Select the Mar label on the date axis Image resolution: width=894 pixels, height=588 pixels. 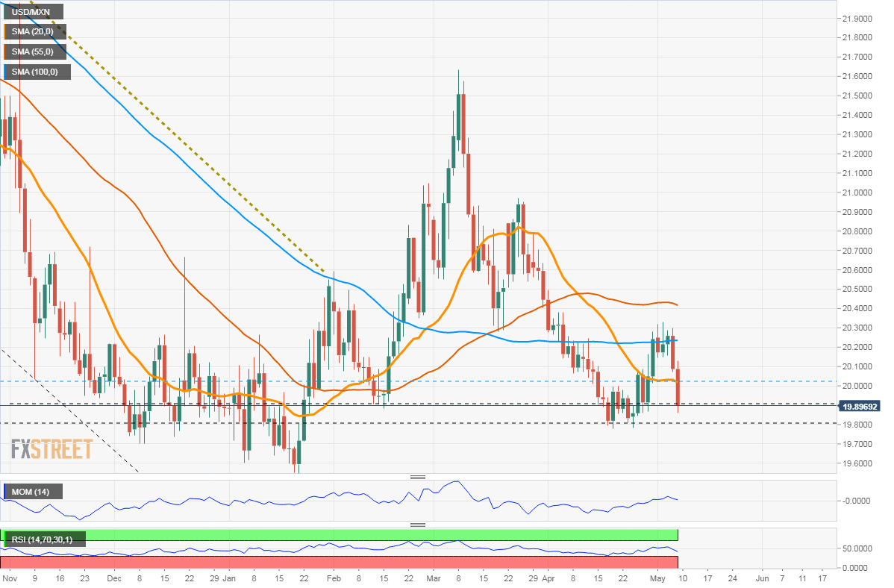(433, 578)
